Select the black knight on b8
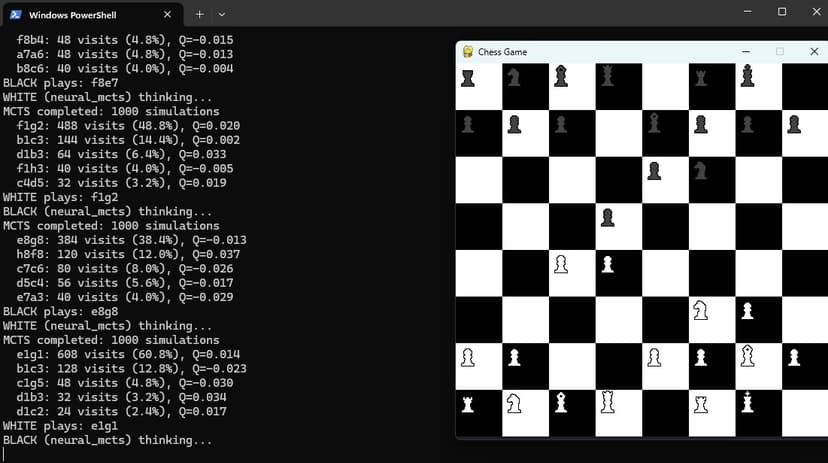This screenshot has height=463, width=828. (x=514, y=78)
